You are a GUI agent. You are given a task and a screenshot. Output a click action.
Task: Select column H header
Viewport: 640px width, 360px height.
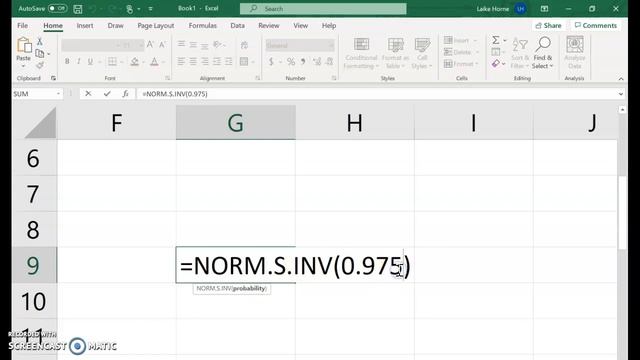tap(355, 122)
